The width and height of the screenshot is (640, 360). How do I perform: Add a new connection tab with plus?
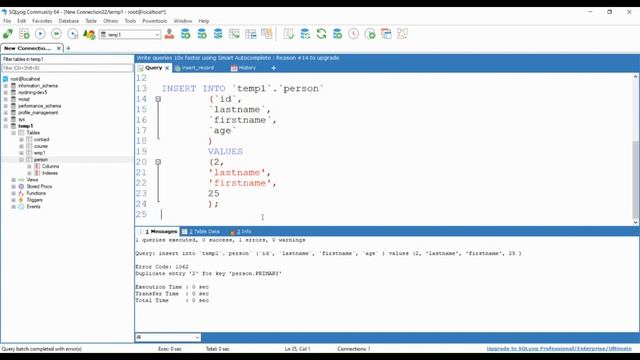(68, 48)
